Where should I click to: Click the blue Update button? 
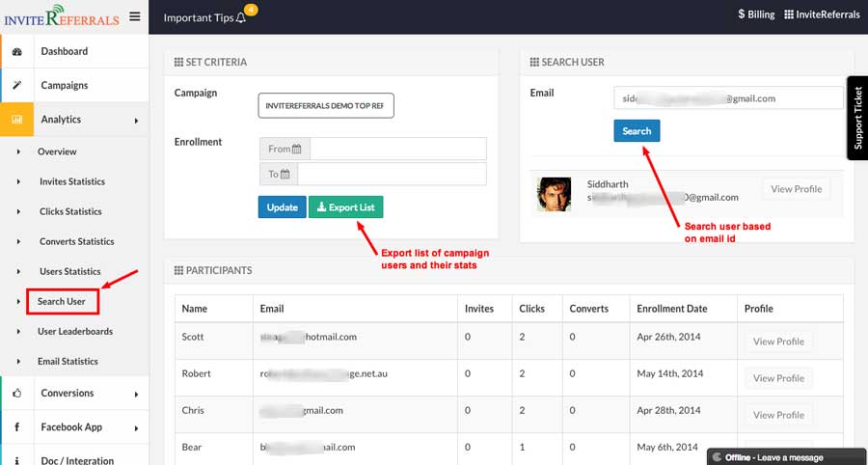pos(282,207)
